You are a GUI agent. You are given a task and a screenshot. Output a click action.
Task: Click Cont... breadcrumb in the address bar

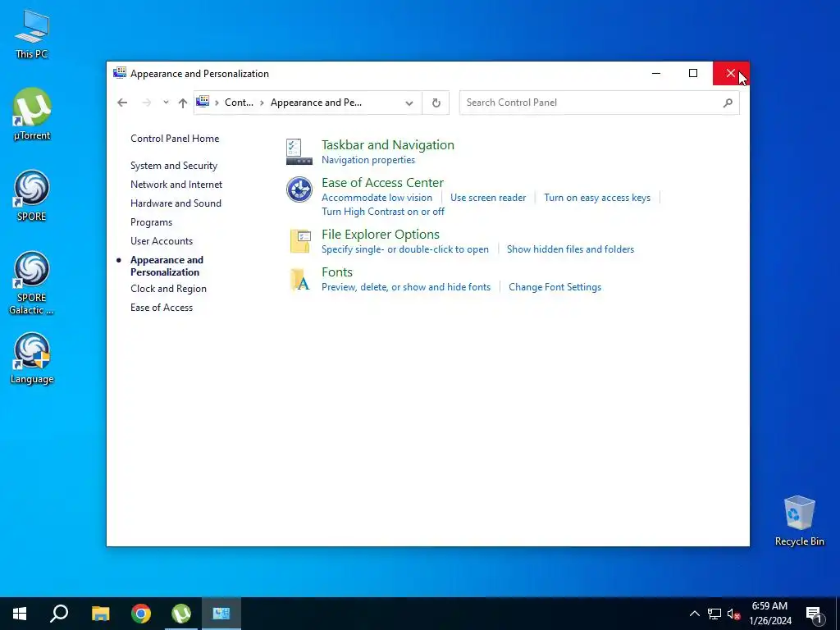point(239,103)
